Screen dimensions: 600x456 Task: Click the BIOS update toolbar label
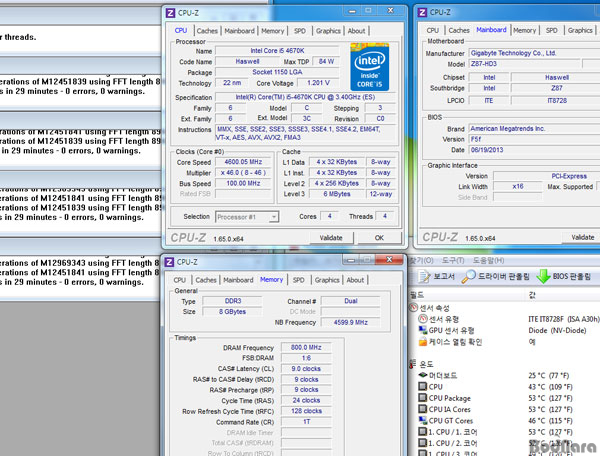572,276
